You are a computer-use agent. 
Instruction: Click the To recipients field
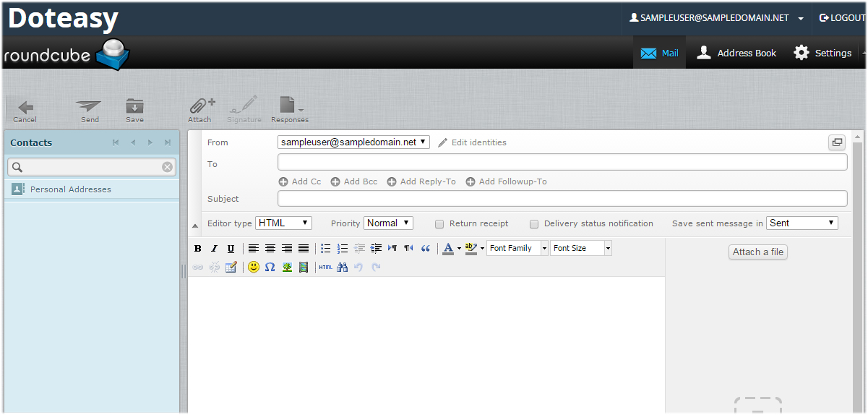tap(562, 162)
